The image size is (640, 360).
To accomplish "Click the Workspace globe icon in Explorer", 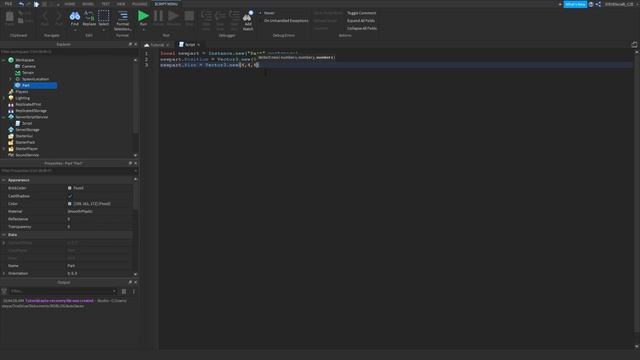I will (11, 60).
